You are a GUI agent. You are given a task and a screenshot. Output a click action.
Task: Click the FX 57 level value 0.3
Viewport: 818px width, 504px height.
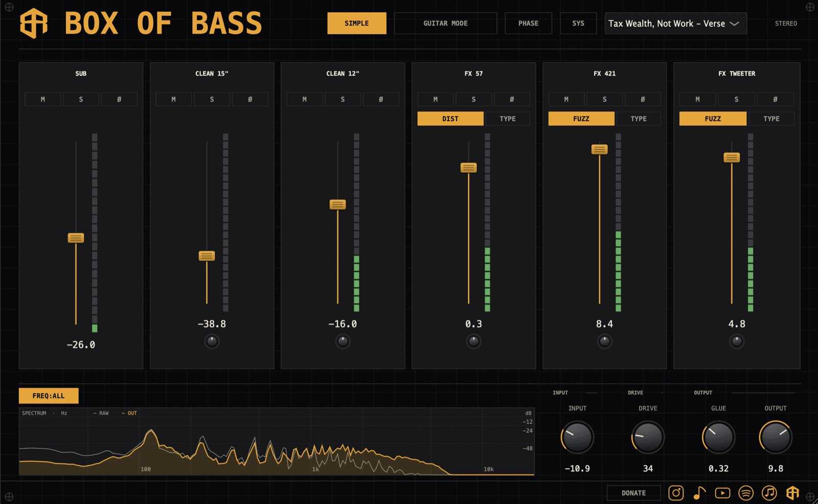point(473,324)
